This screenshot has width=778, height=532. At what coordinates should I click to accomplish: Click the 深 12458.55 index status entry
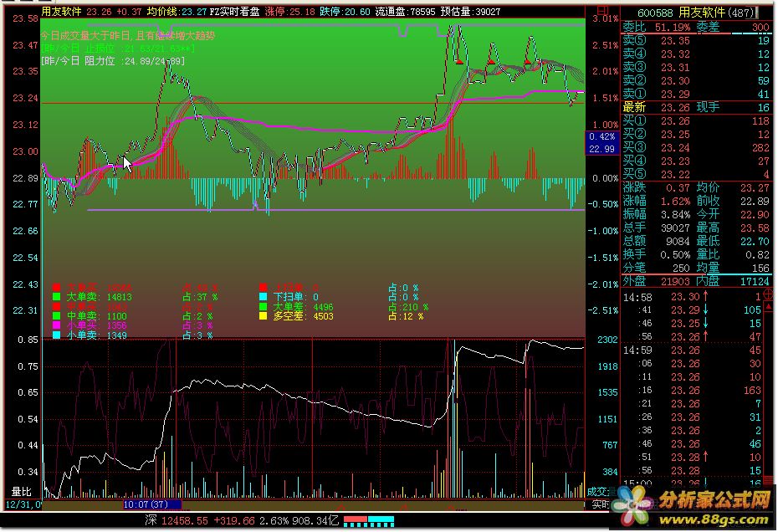click(242, 520)
